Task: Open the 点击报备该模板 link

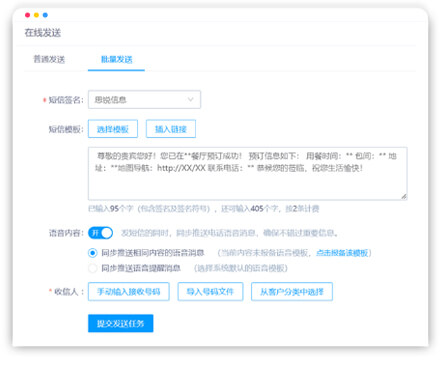Action: [342, 253]
